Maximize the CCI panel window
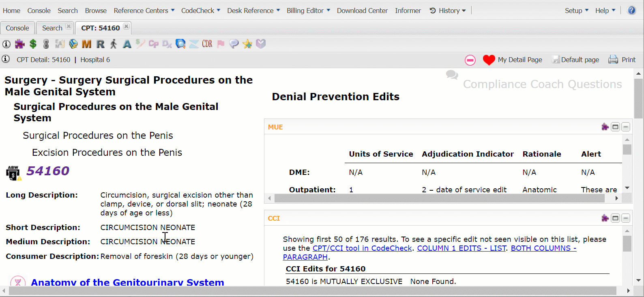This screenshot has height=297, width=644. [615, 218]
